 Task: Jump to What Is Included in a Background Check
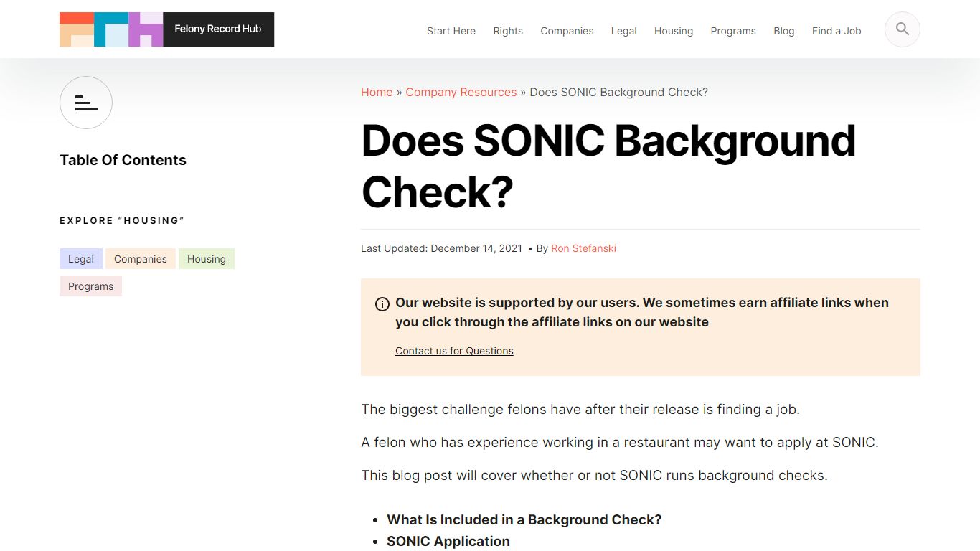point(524,519)
